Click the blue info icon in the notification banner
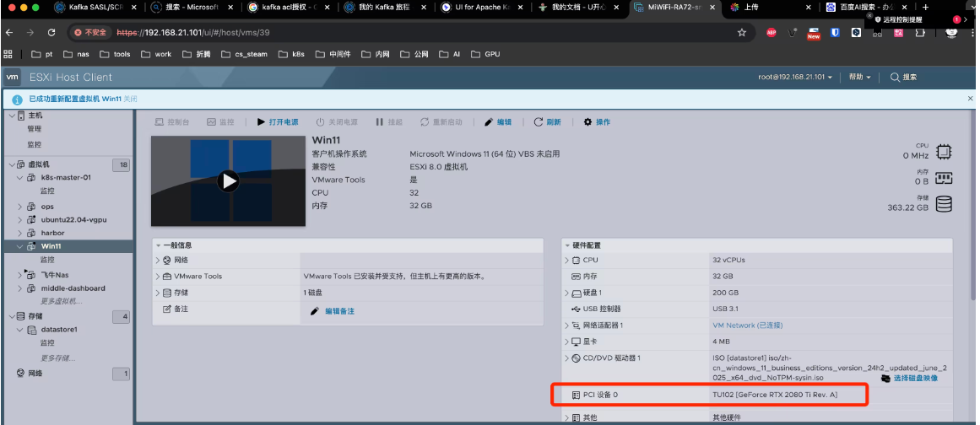This screenshot has width=980, height=425. click(18, 100)
